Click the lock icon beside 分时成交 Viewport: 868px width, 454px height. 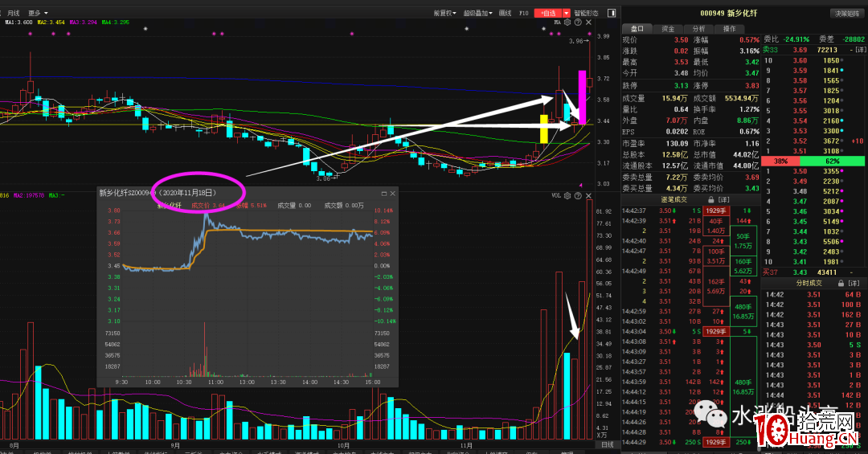841,283
